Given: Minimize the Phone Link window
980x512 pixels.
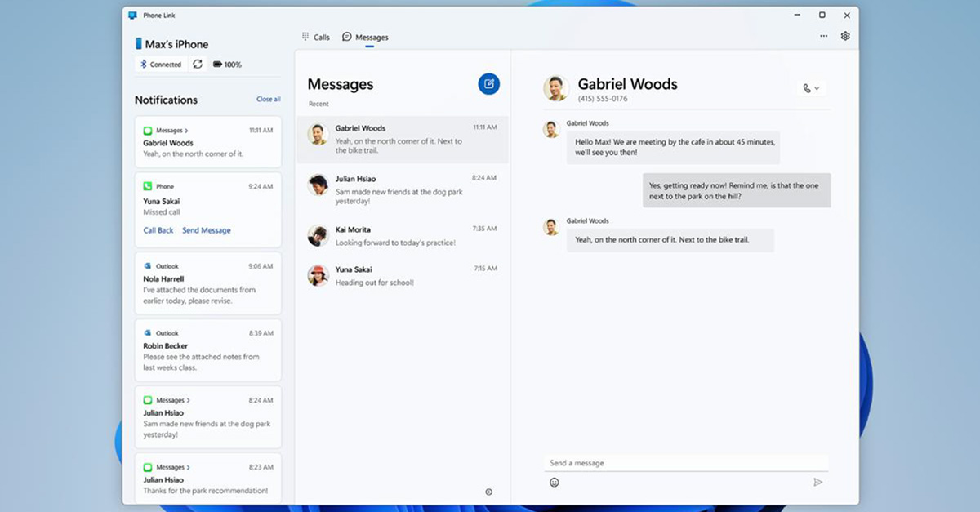Looking at the screenshot, I should point(799,15).
